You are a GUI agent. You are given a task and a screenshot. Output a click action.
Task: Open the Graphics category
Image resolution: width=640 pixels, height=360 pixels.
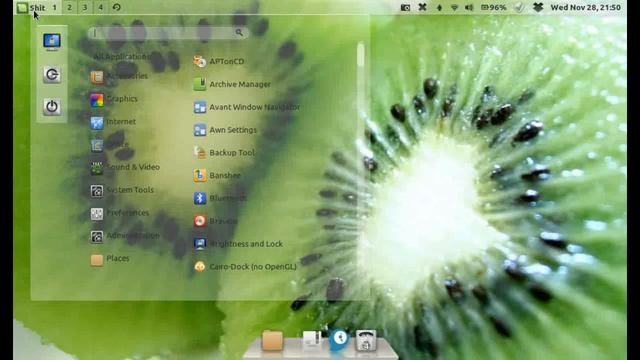click(x=114, y=99)
